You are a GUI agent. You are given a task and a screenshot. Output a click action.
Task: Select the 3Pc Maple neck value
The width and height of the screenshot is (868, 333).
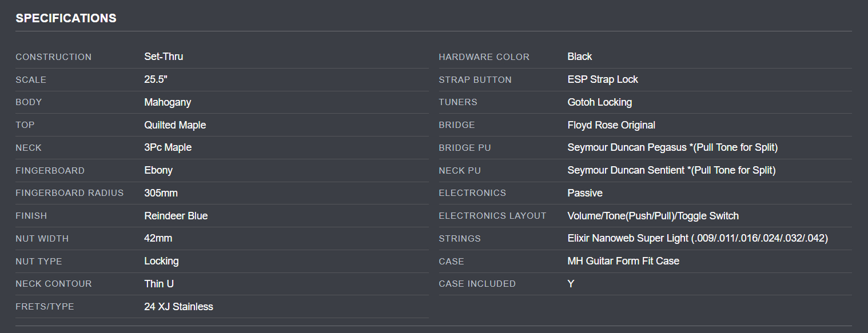[168, 147]
